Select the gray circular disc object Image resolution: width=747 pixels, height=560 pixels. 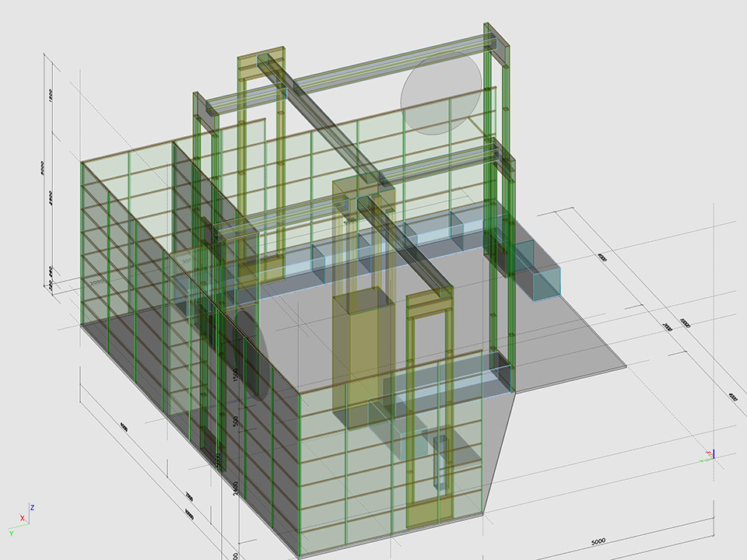pyautogui.click(x=440, y=93)
